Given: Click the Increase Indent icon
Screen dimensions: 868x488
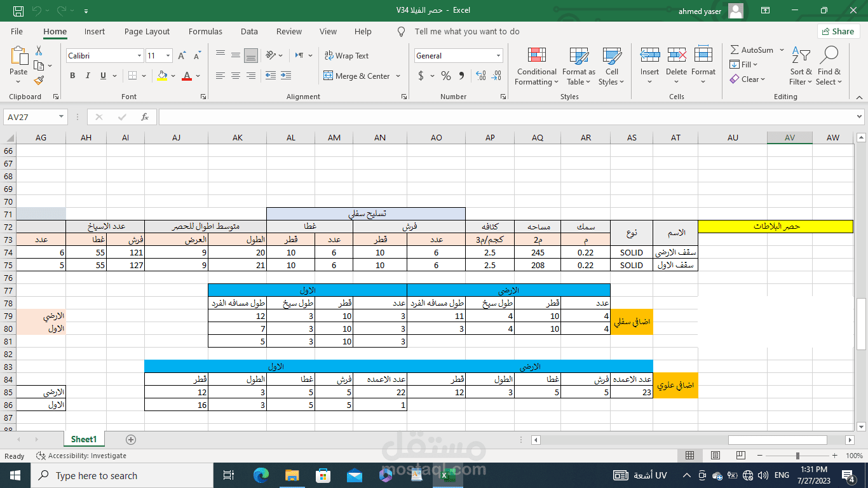Looking at the screenshot, I should (x=285, y=76).
